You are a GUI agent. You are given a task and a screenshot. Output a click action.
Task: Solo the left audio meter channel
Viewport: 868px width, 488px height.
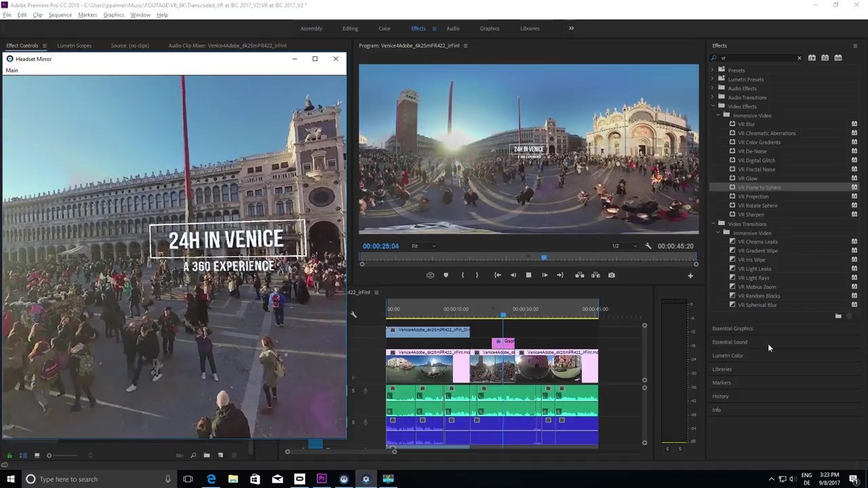pos(667,449)
